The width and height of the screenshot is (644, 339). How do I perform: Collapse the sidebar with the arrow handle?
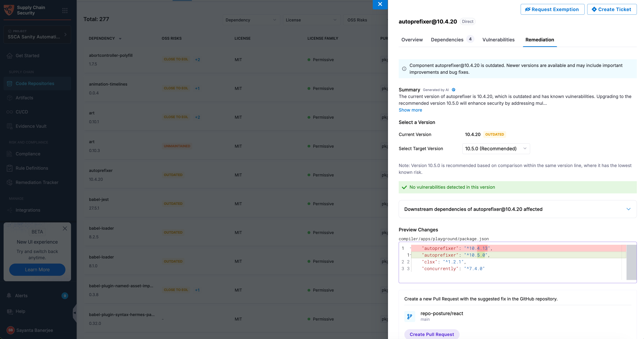(74, 313)
